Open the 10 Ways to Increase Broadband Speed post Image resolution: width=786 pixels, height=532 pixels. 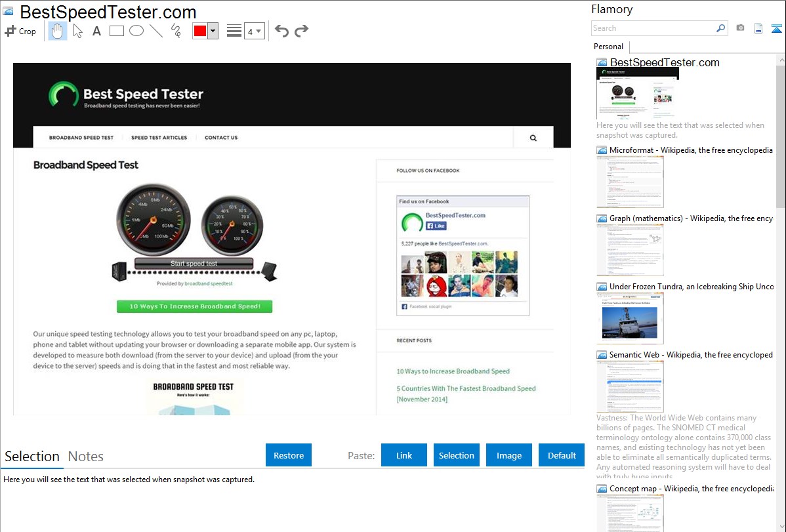coord(453,371)
